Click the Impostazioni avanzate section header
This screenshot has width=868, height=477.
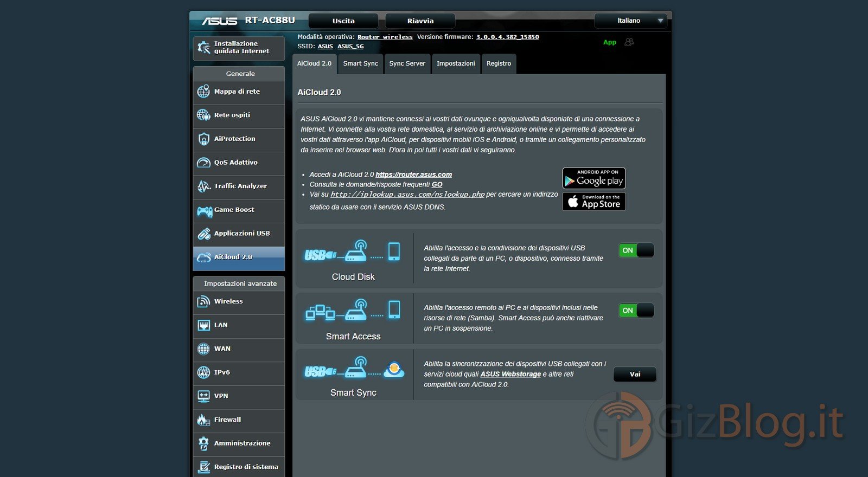click(x=240, y=283)
